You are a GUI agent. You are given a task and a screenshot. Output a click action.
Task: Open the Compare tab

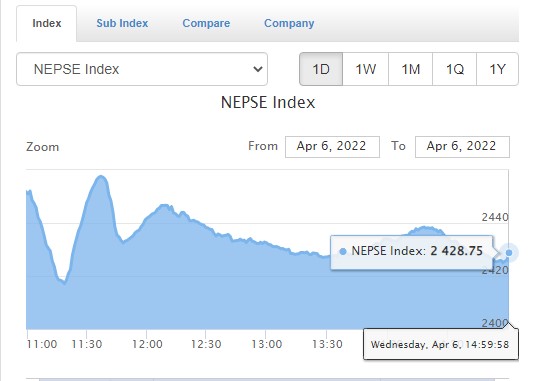(206, 23)
